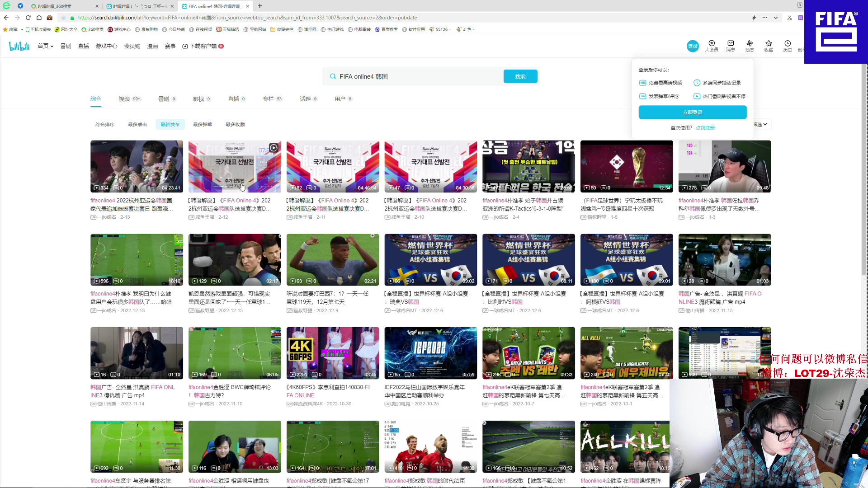Click the scissors screenshot icon
Screen dimensions: 868x488
click(x=789, y=18)
